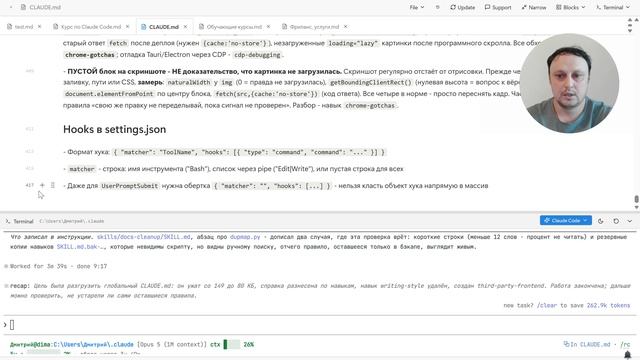Click inline code UserPromptSubmit
This screenshot has width=640, height=360.
(129, 186)
